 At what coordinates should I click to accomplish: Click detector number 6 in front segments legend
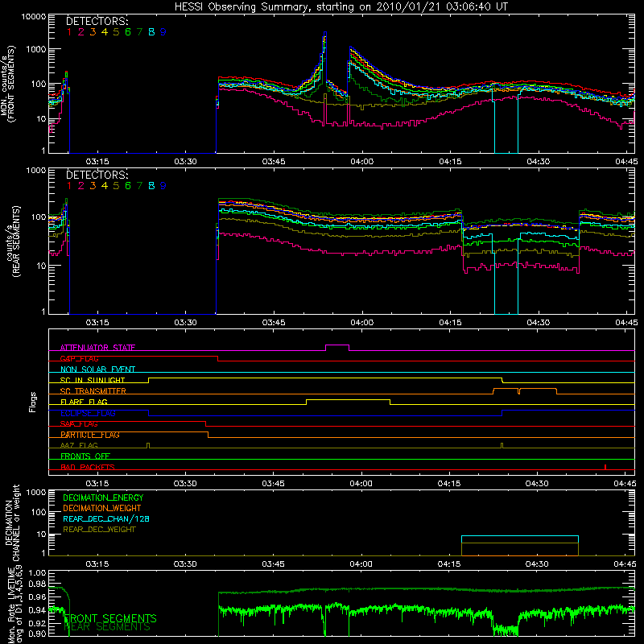pyautogui.click(x=128, y=32)
